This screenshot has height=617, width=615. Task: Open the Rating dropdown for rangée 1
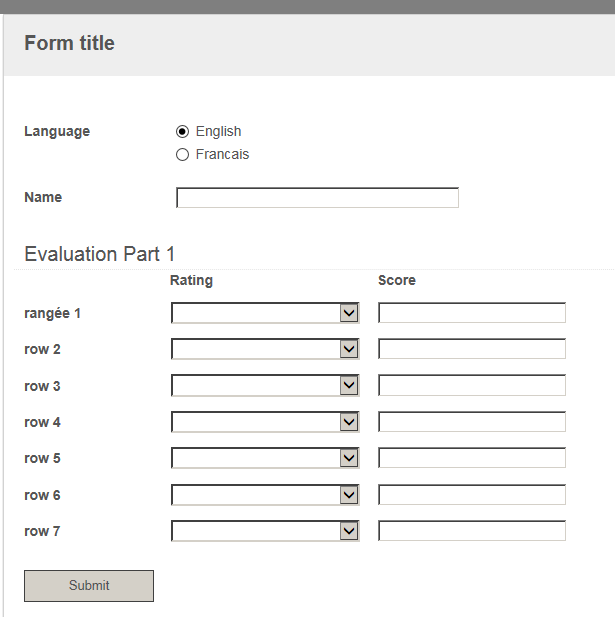coord(265,313)
